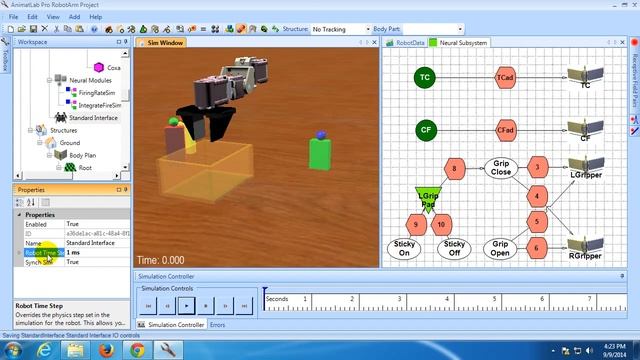Collapse the Structures tree node
Viewport: 640px width, 360px height.
[x=30, y=131]
